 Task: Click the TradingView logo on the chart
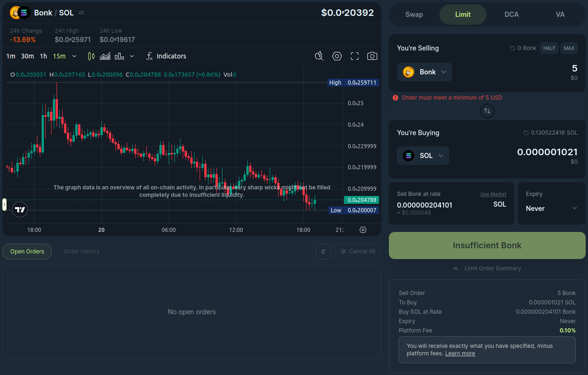[x=20, y=209]
